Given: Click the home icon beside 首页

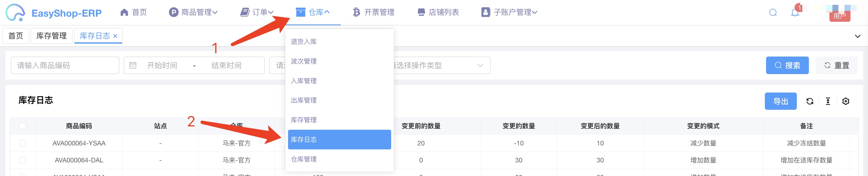Looking at the screenshot, I should (124, 12).
